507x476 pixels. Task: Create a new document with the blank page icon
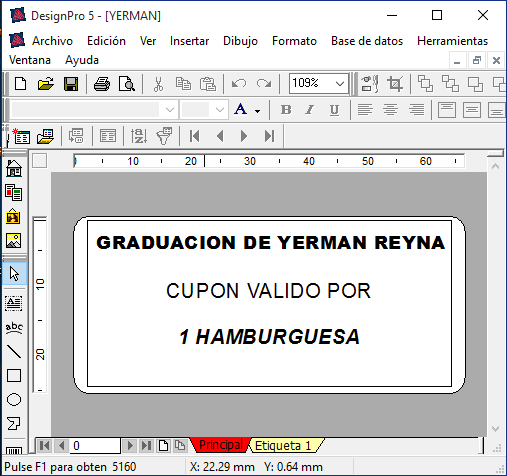(21, 84)
